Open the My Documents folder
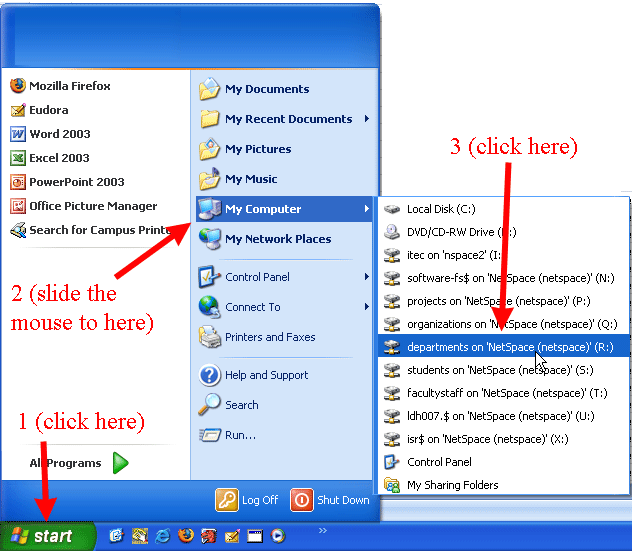632x551 pixels. pyautogui.click(x=254, y=89)
